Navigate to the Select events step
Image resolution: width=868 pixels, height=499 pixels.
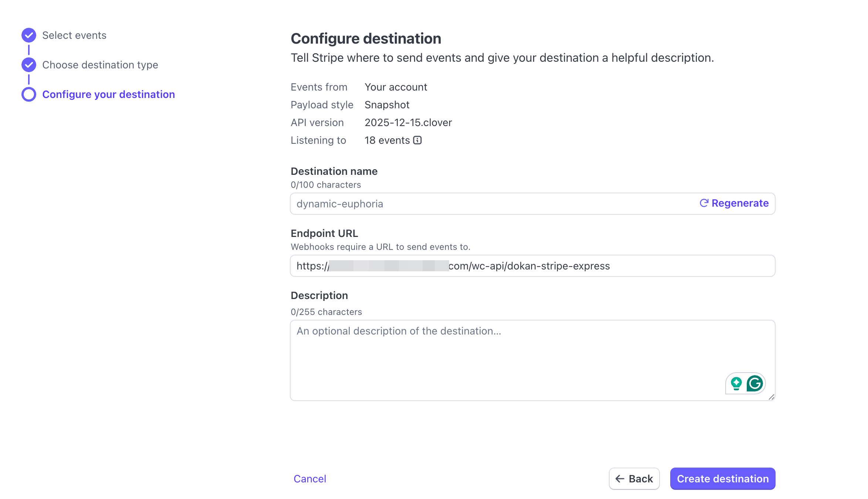[74, 35]
